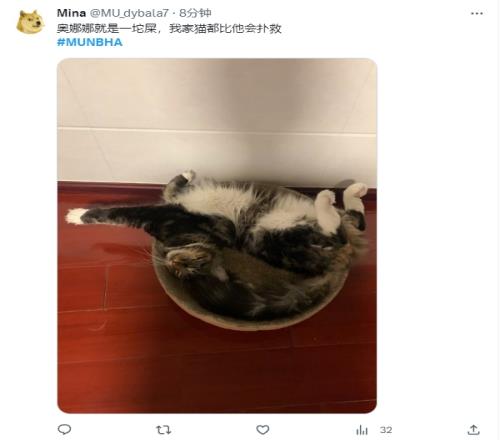Open the #MUNBHA hashtag link
The width and height of the screenshot is (500, 440).
click(x=90, y=42)
